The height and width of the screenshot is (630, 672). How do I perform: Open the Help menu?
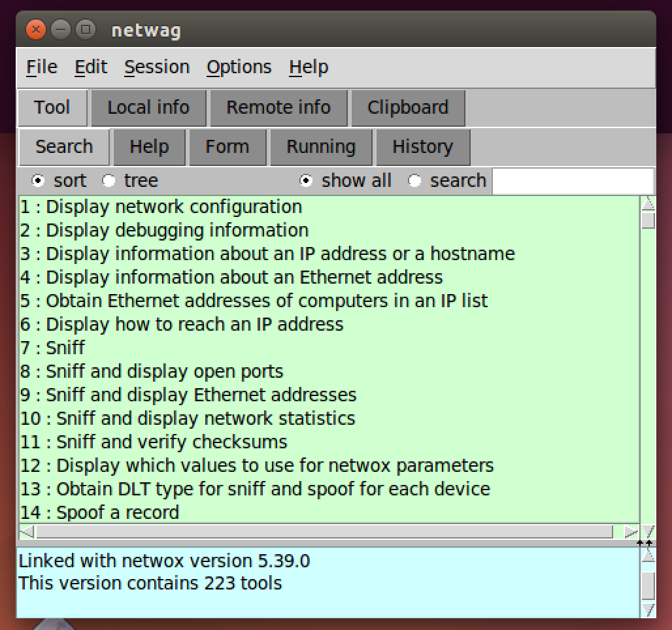pos(309,67)
